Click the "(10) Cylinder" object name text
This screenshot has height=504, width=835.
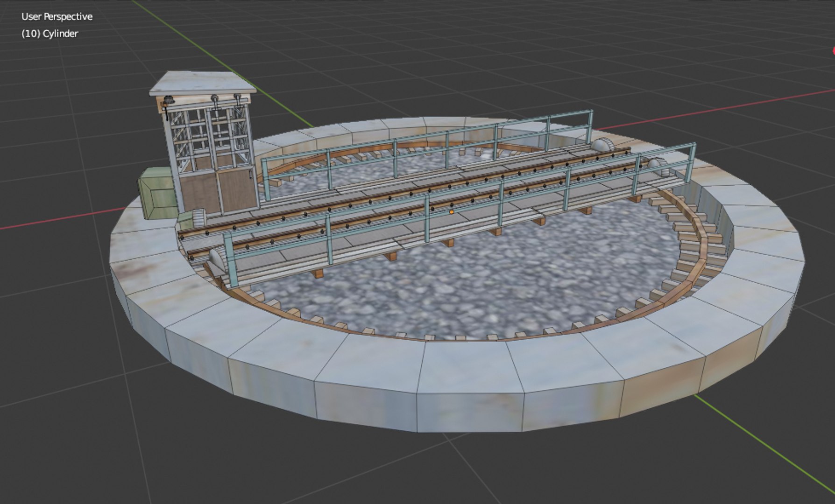click(x=50, y=34)
